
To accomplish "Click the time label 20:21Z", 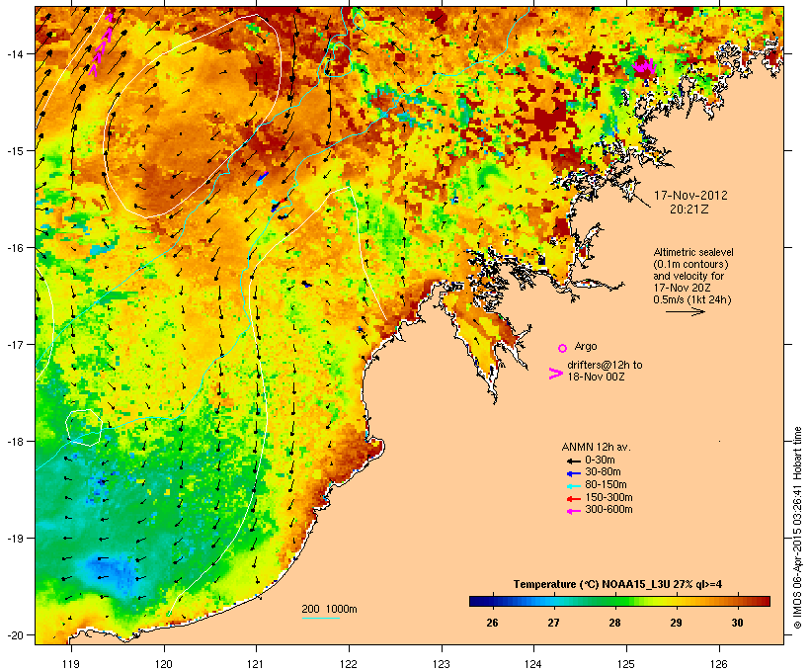I will coord(689,210).
